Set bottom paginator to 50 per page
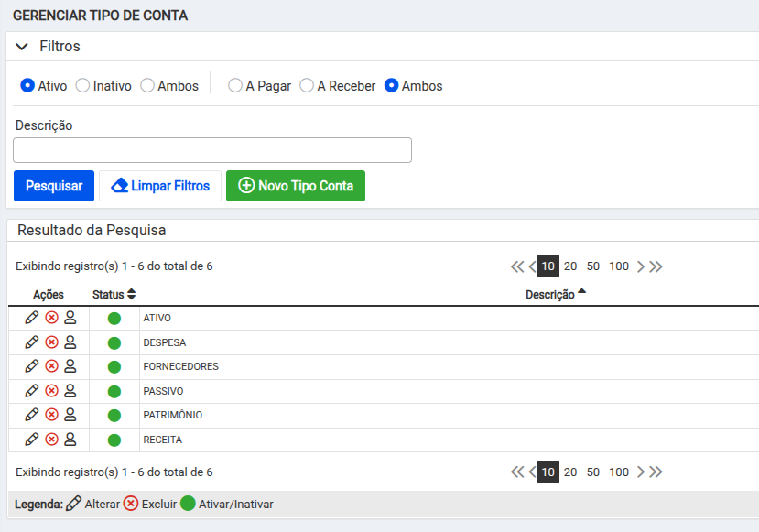The height and width of the screenshot is (532, 759). 593,472
